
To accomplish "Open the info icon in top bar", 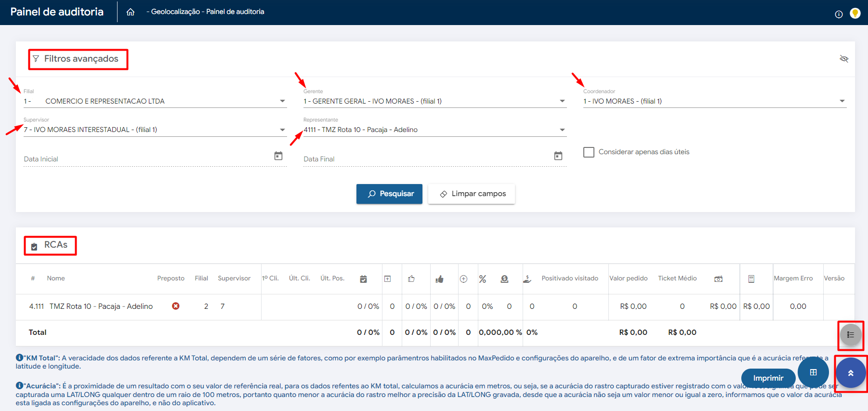I will (839, 14).
